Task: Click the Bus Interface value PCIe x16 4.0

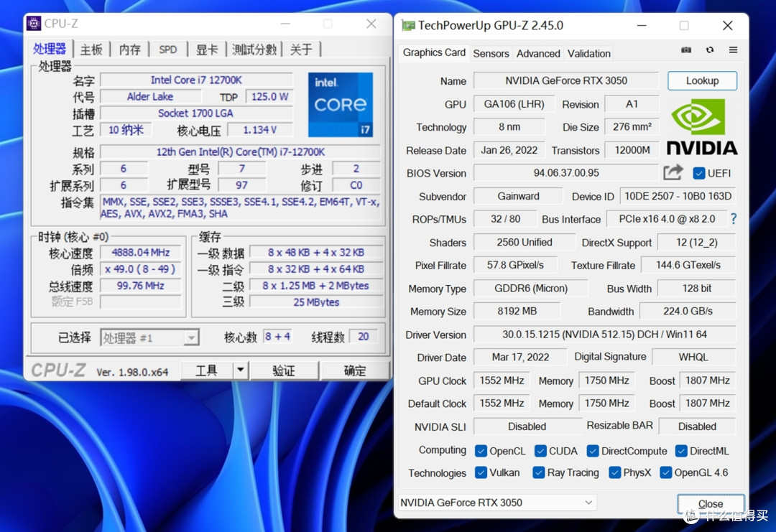Action: coord(667,219)
